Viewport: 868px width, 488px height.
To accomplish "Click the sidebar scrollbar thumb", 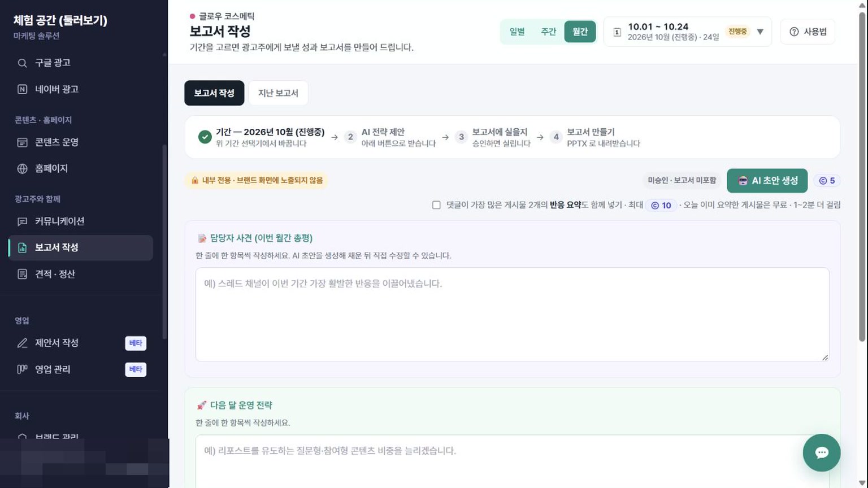I will [164, 242].
